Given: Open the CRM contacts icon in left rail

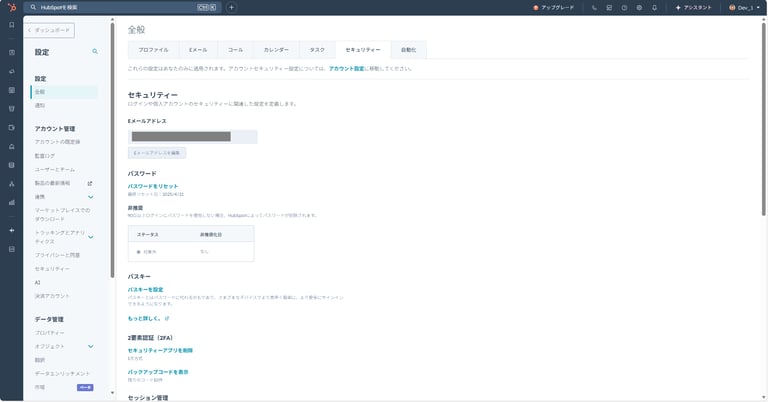Looking at the screenshot, I should tap(12, 52).
